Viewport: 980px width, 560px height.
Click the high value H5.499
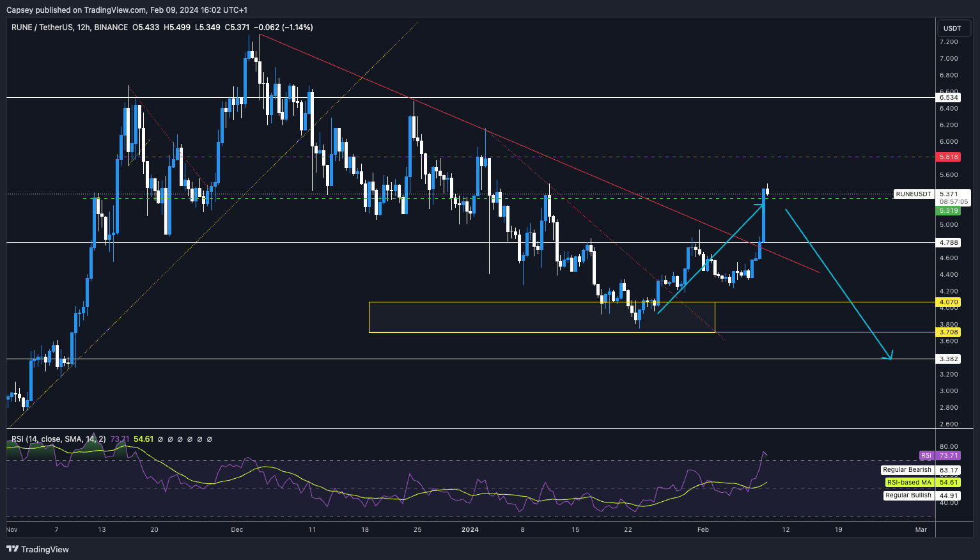177,27
